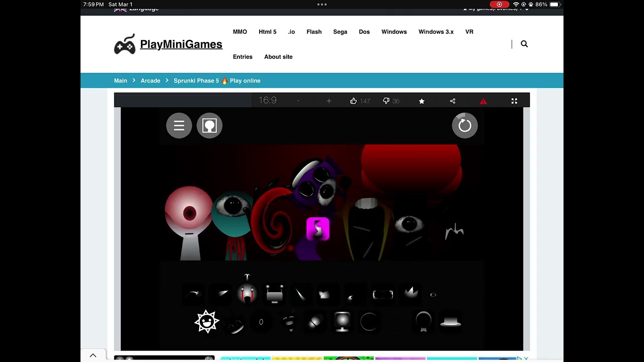The image size is (644, 362).
Task: Tap the glowing magenta S badge
Action: (x=318, y=229)
